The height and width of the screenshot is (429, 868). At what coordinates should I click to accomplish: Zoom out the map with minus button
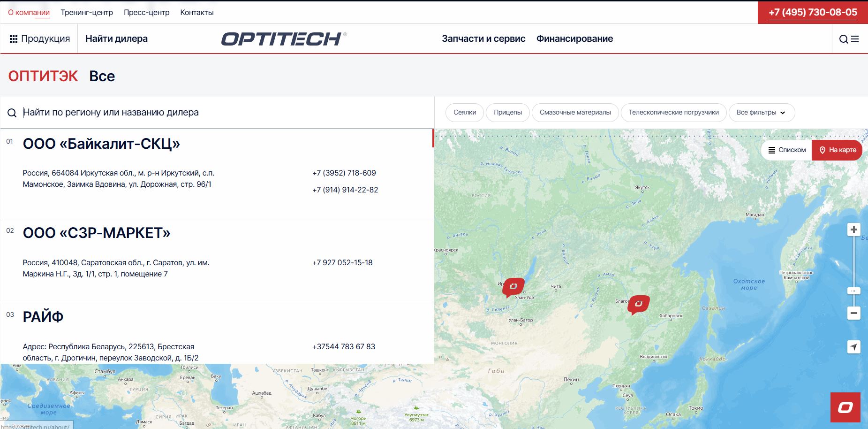tap(854, 313)
